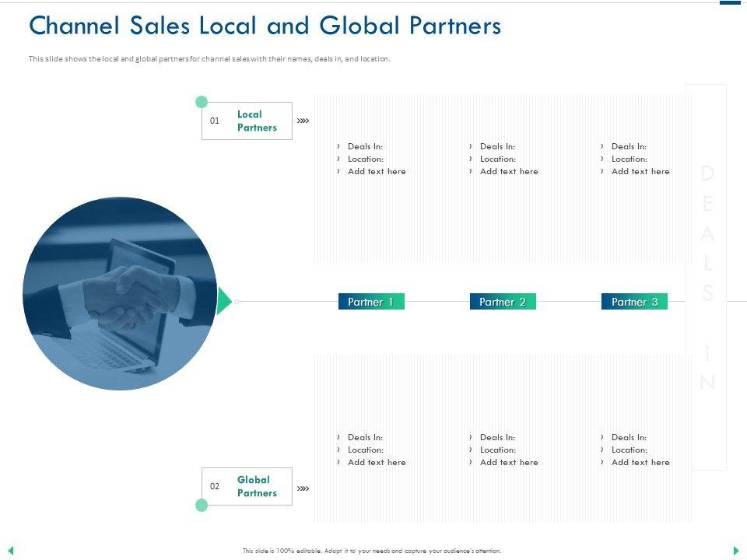Select the Partner 2 label
The image size is (747, 560).
(503, 302)
